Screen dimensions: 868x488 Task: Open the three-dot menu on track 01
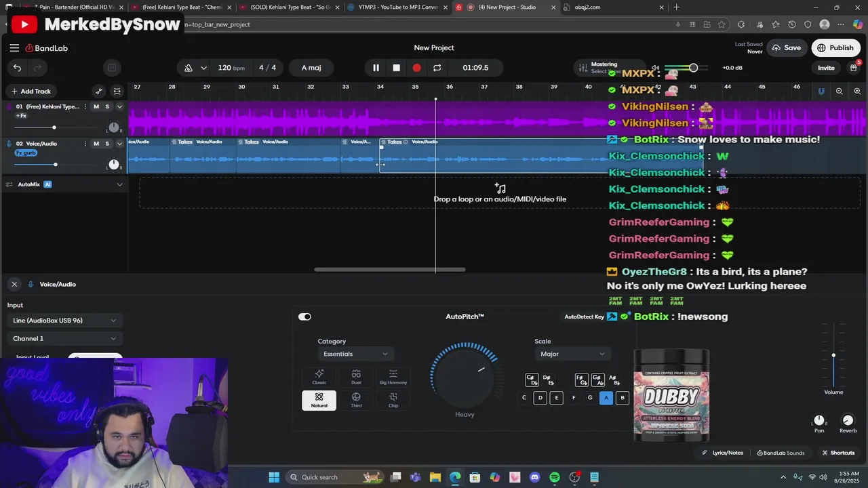(85, 106)
